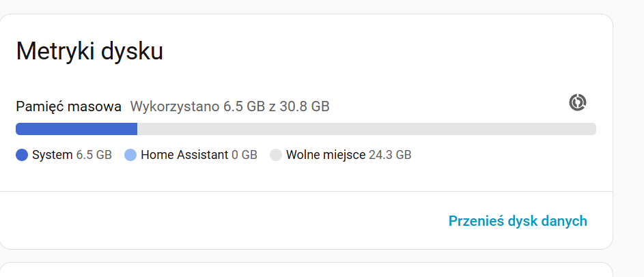Screen dimensions: 644x277
Task: Click the divider line above Przenieś dysk danych
Action: [306, 192]
